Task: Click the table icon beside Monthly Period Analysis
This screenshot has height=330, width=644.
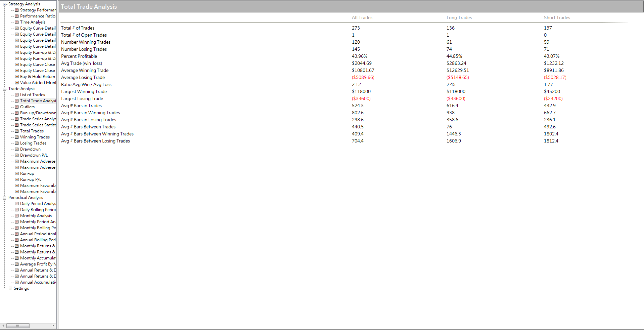Action: pos(17,222)
